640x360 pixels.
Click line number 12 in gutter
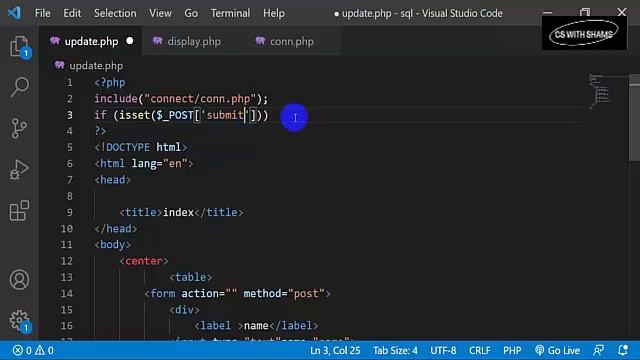67,261
